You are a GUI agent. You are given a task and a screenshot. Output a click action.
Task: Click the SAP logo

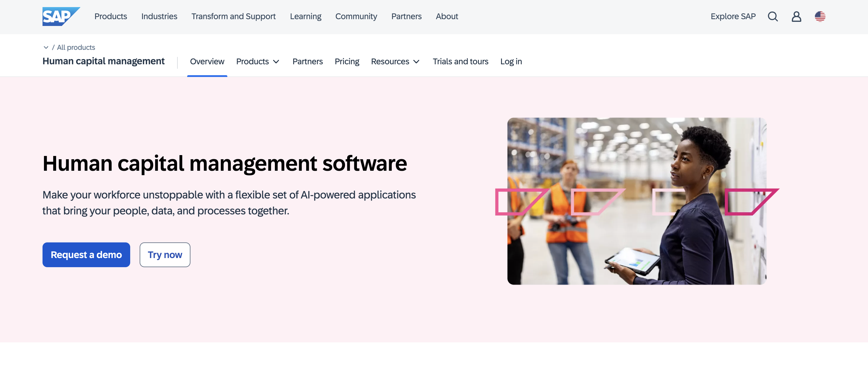point(61,17)
